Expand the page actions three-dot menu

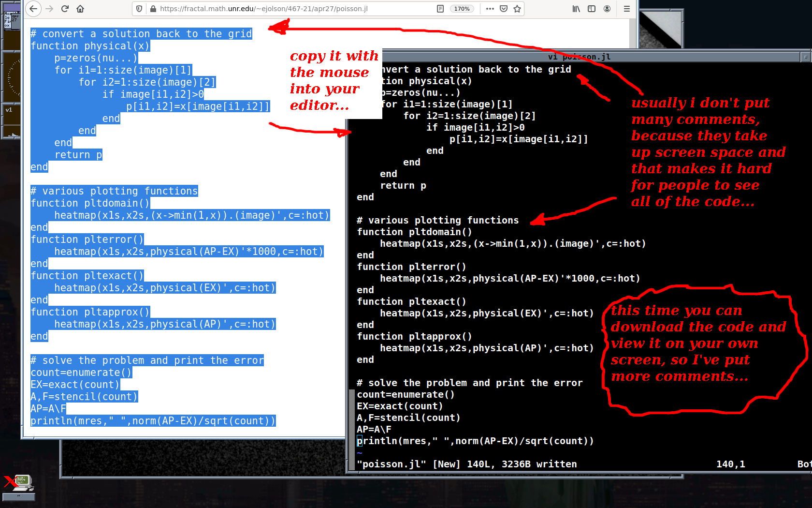click(x=490, y=9)
